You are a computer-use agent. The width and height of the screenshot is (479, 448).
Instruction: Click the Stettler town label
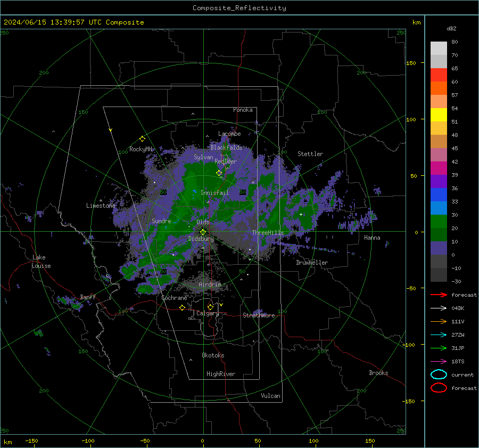click(310, 154)
